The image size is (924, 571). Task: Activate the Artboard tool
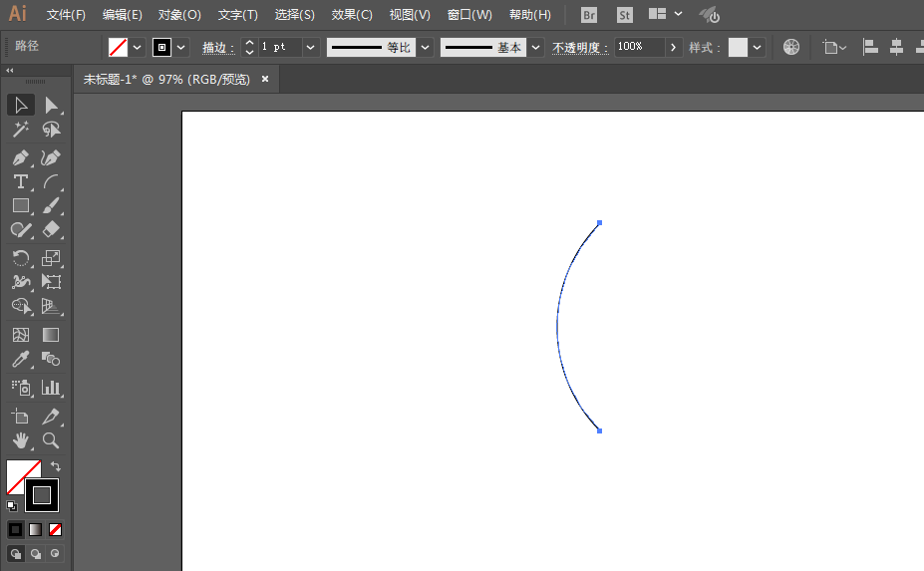(x=21, y=417)
